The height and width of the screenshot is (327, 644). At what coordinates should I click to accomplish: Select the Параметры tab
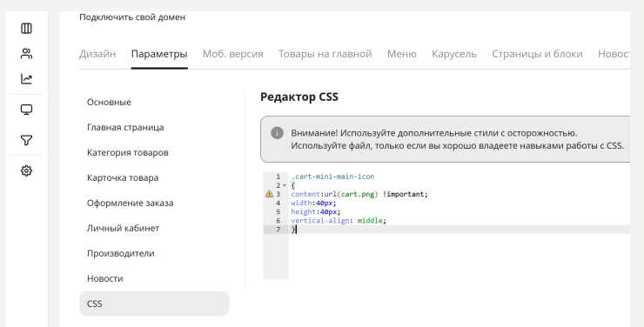pos(159,54)
